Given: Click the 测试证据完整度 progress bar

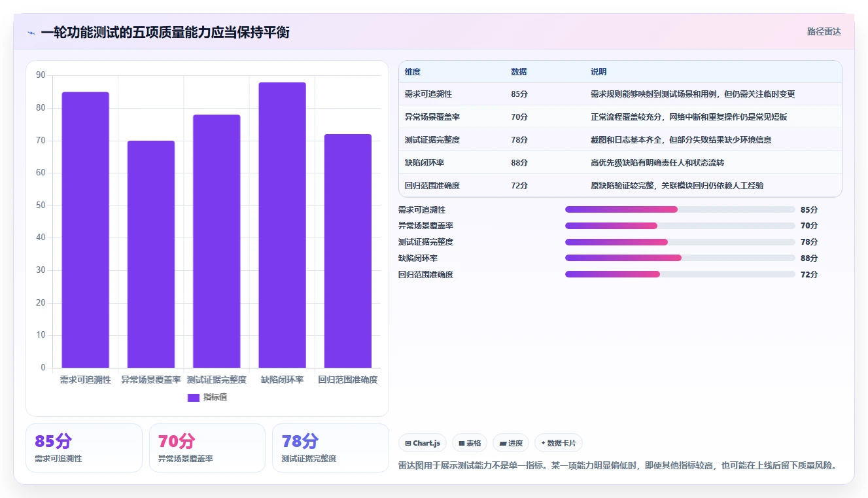Looking at the screenshot, I should coord(680,242).
